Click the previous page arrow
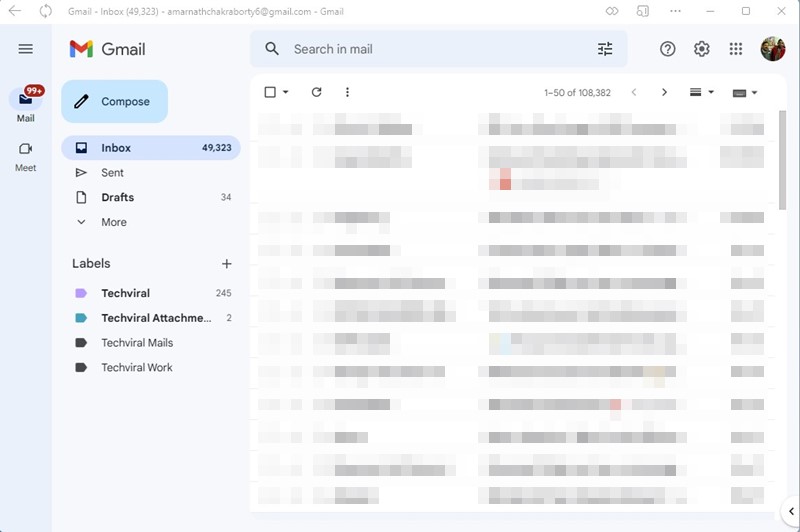This screenshot has height=532, width=800. click(x=634, y=92)
